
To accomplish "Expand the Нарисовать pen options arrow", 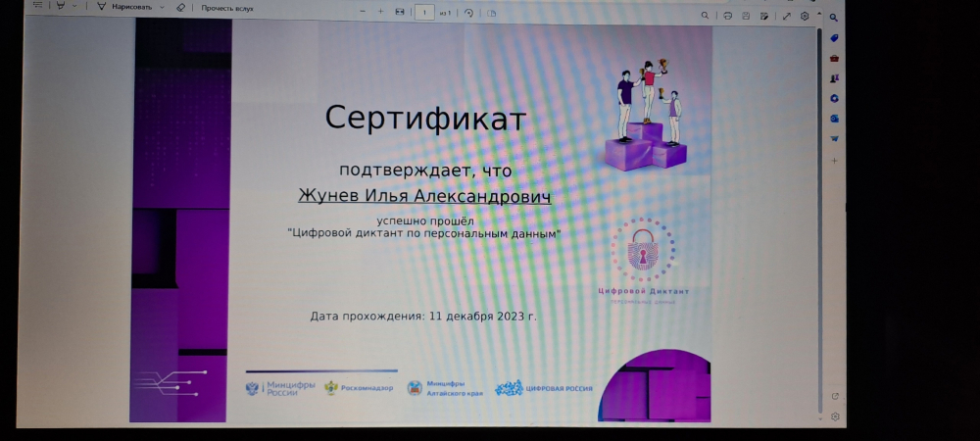I will [x=162, y=8].
